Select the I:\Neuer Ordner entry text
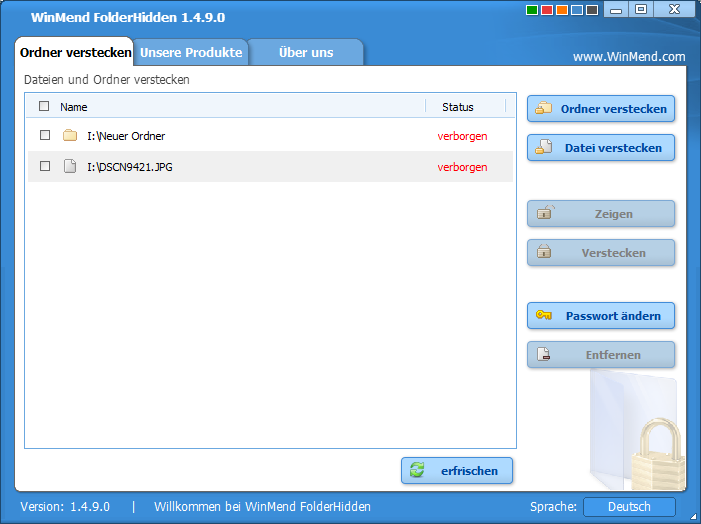Screen dimensions: 701x524 (126, 136)
